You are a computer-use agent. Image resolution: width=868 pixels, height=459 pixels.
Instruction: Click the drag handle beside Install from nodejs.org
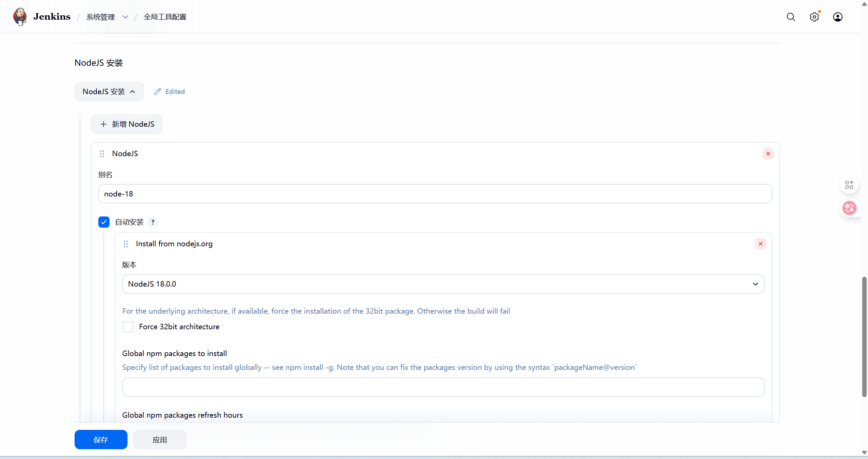click(x=126, y=244)
